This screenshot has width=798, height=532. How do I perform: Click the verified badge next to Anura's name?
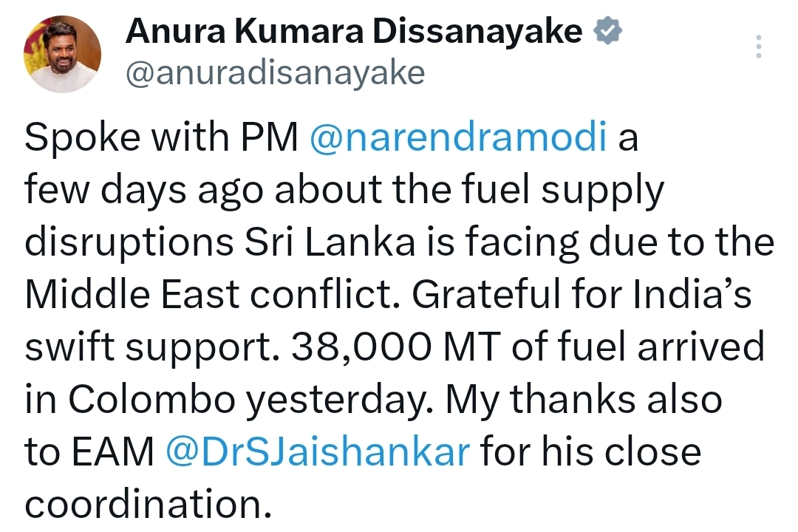pos(607,31)
